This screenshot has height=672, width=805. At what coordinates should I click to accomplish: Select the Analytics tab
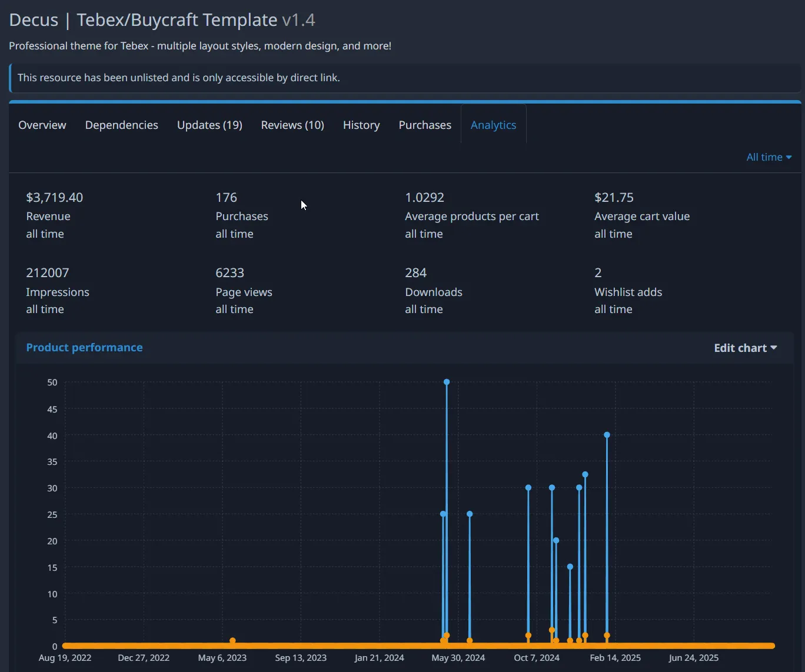tap(493, 125)
